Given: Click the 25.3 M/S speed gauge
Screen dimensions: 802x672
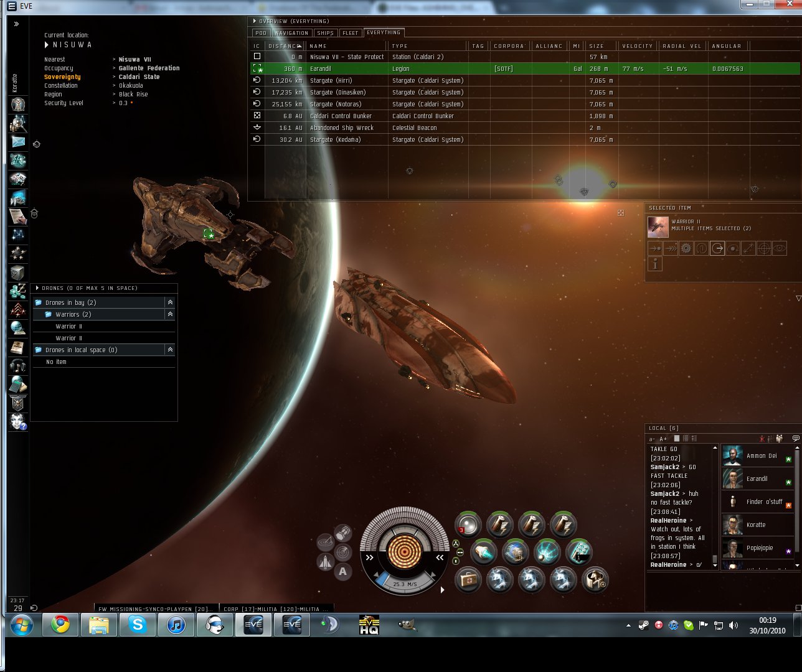Looking at the screenshot, I should click(405, 584).
